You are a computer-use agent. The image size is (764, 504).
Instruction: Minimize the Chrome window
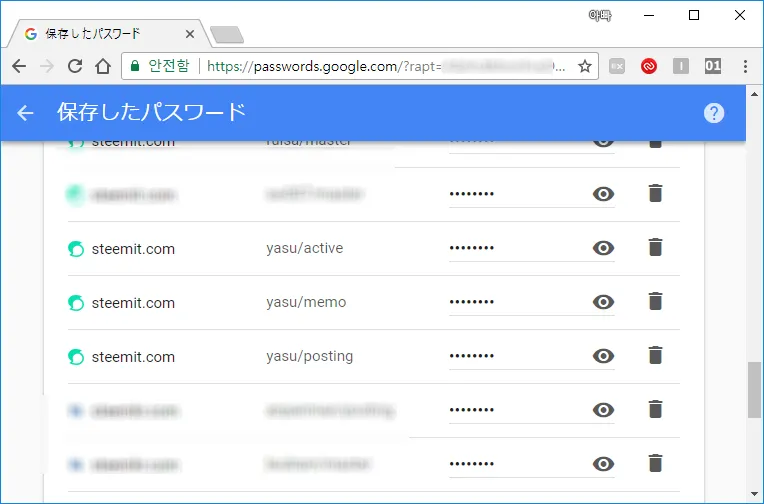coord(649,16)
